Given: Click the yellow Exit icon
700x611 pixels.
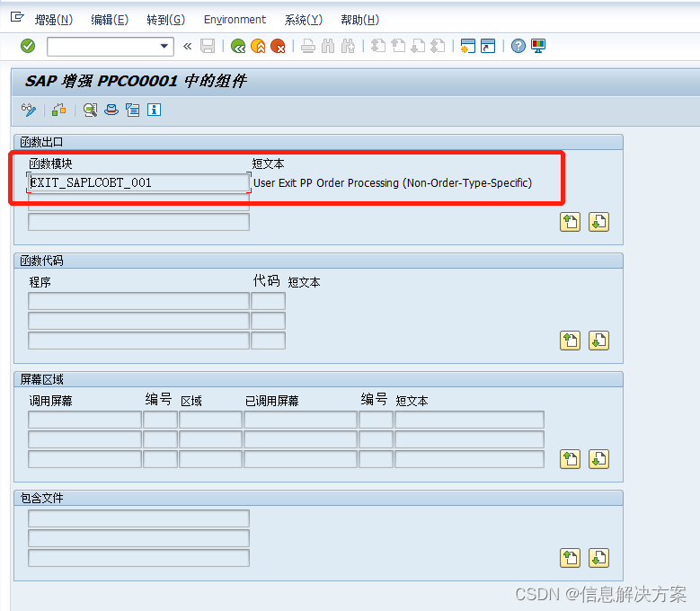Looking at the screenshot, I should click(258, 46).
